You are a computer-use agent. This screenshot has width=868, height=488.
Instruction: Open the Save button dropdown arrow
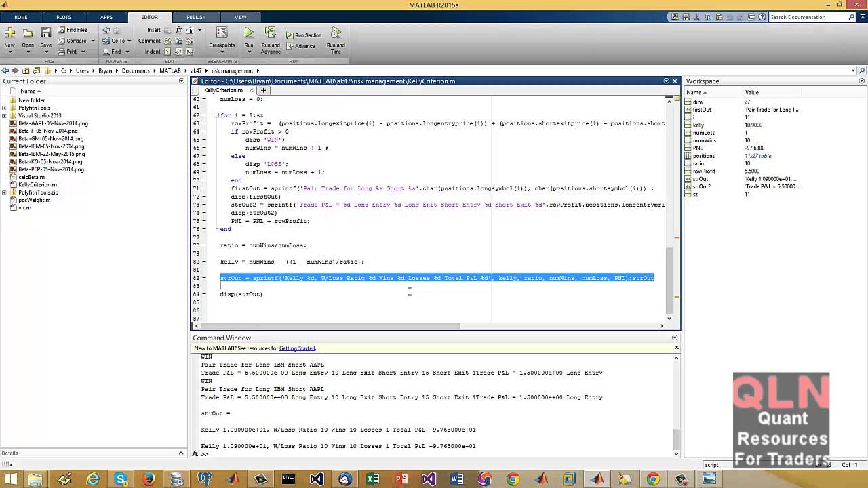coord(45,52)
